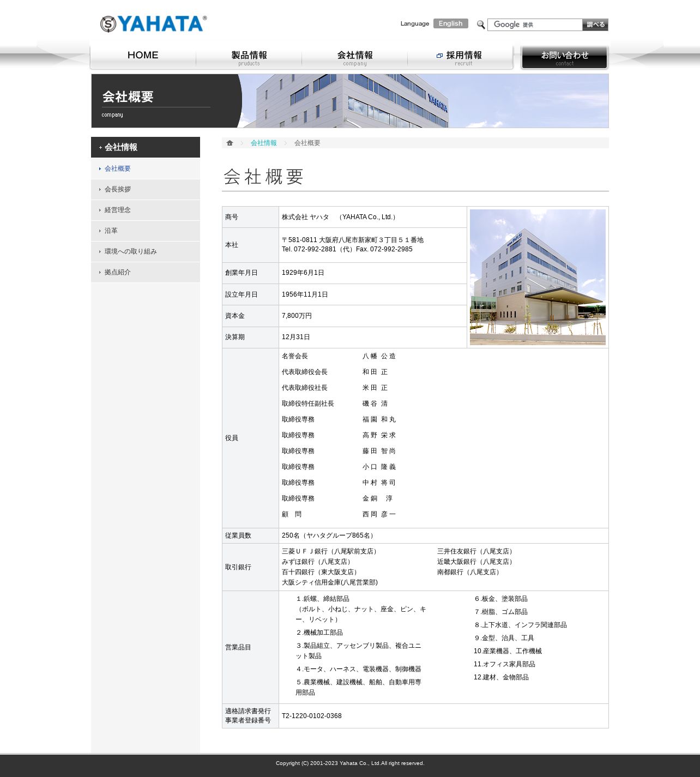Click the headquarters building photo in table
Image resolution: width=700 pixels, height=777 pixels.
(538, 277)
